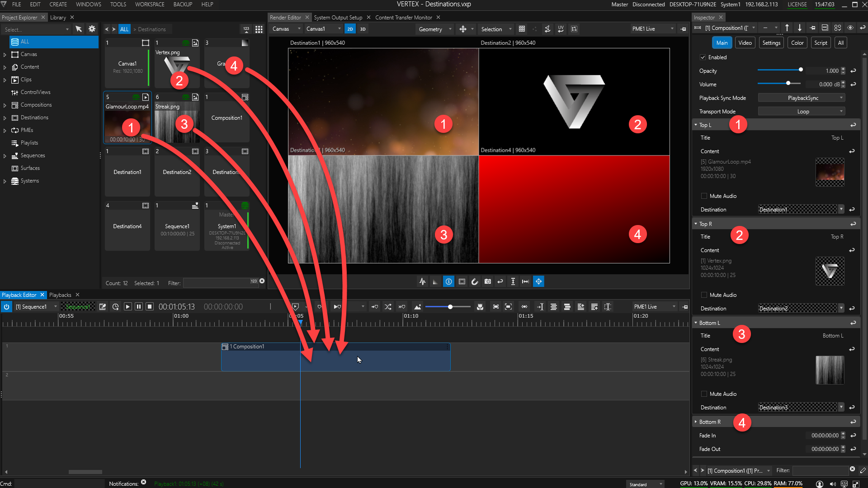The width and height of the screenshot is (868, 488).
Task: Expand the Compositions item in Project Explorer
Action: pos(5,105)
